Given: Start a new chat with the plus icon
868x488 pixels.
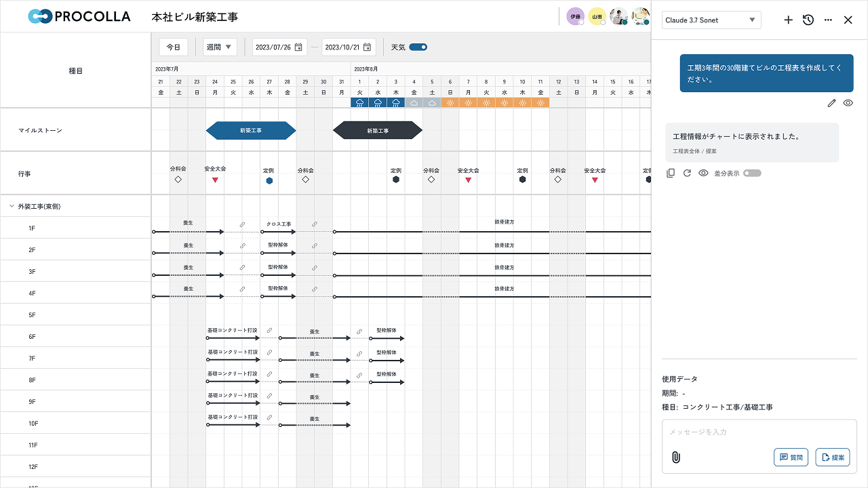Looking at the screenshot, I should [788, 20].
